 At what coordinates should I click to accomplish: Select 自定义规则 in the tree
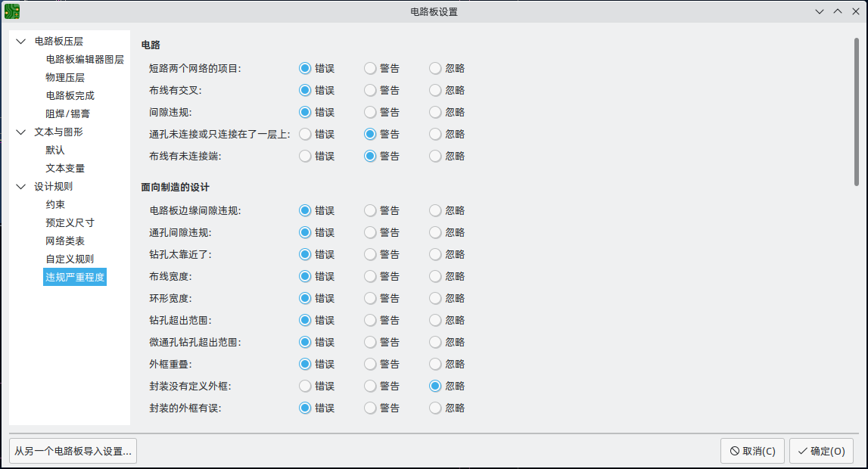[70, 259]
